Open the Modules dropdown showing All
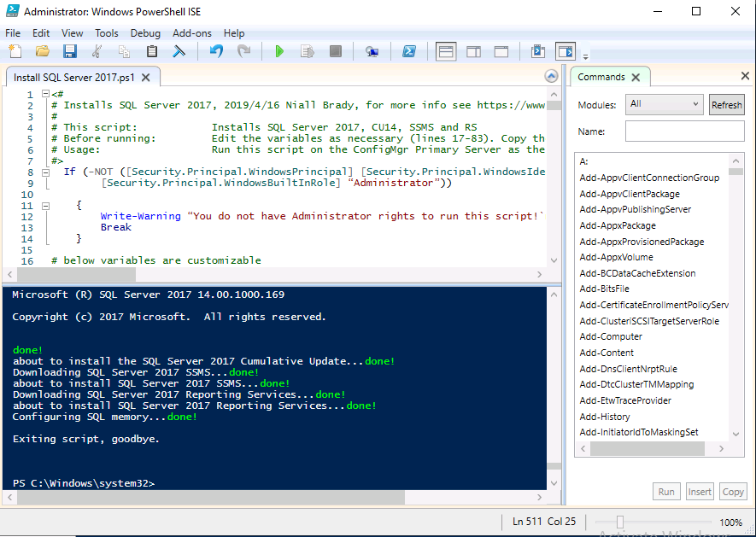 pos(664,104)
